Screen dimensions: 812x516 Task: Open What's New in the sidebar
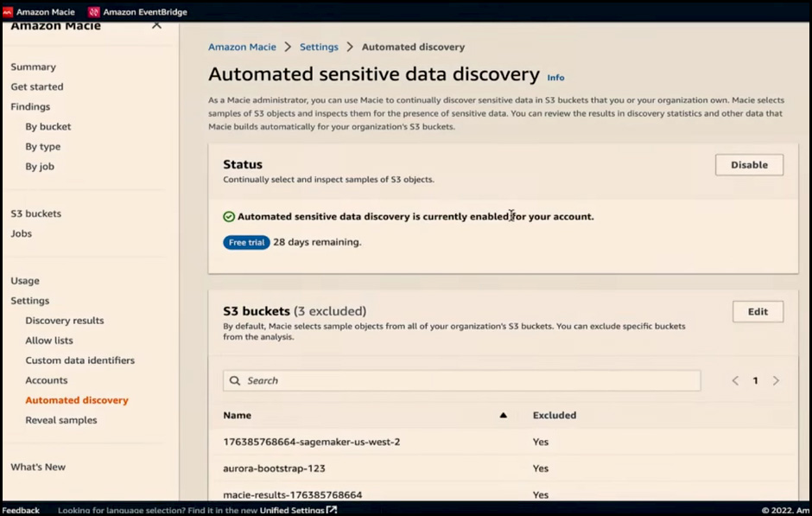(x=38, y=468)
